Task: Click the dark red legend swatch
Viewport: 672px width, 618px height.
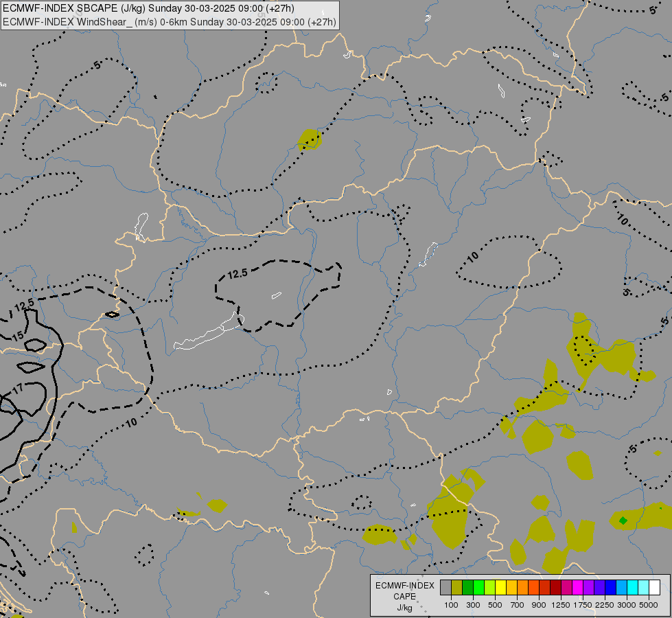Action: (x=555, y=587)
